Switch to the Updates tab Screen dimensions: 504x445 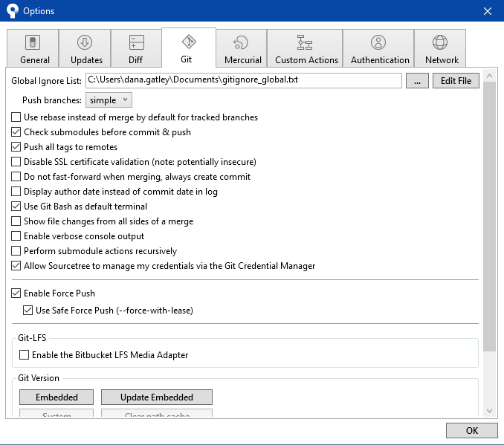pos(85,48)
